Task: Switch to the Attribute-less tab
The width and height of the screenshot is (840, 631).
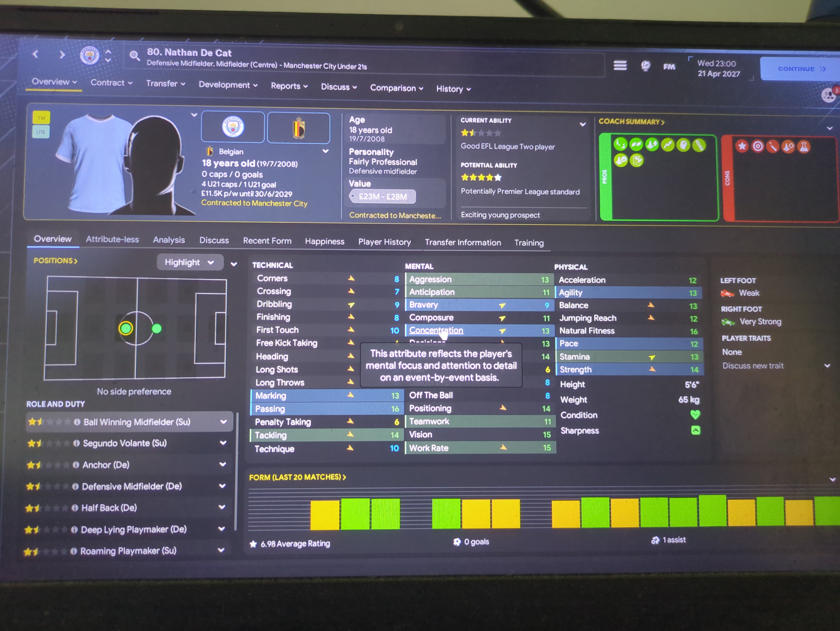Action: coord(112,239)
